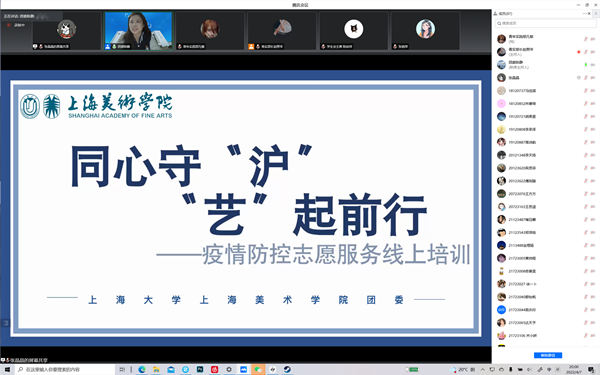600x375 pixels.
Task: Click the red recording indicator in member list
Action: coord(579,52)
